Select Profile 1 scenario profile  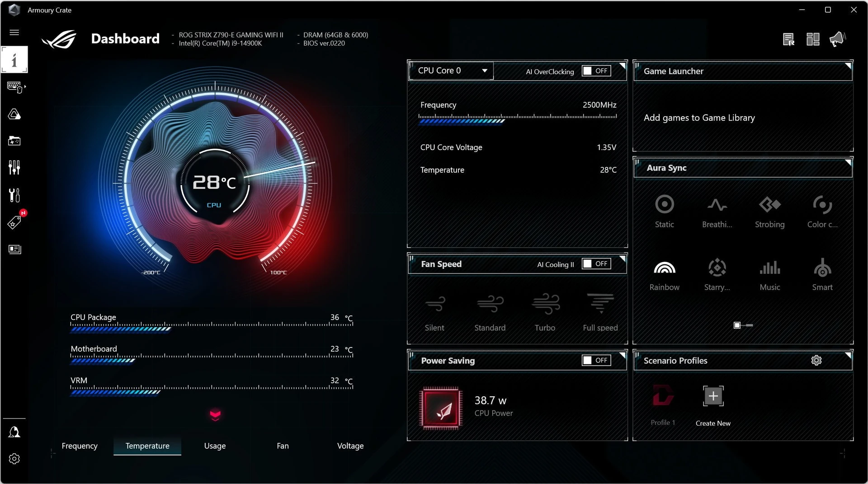coord(663,406)
